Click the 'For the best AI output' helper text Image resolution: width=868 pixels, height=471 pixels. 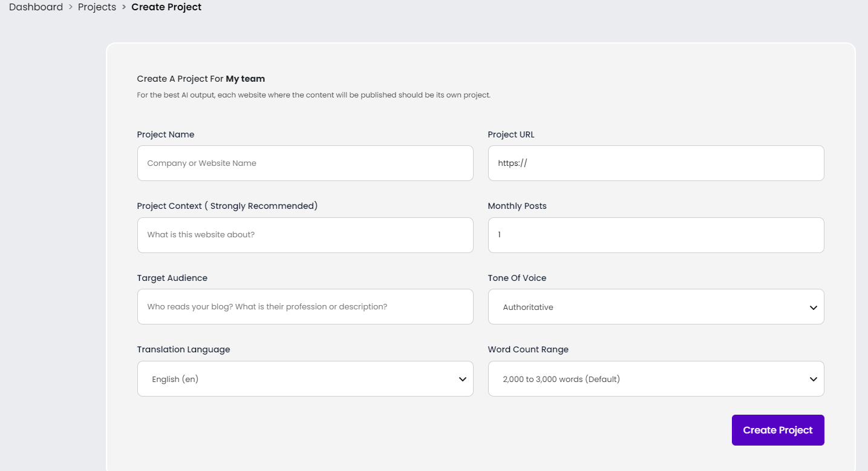[x=314, y=95]
